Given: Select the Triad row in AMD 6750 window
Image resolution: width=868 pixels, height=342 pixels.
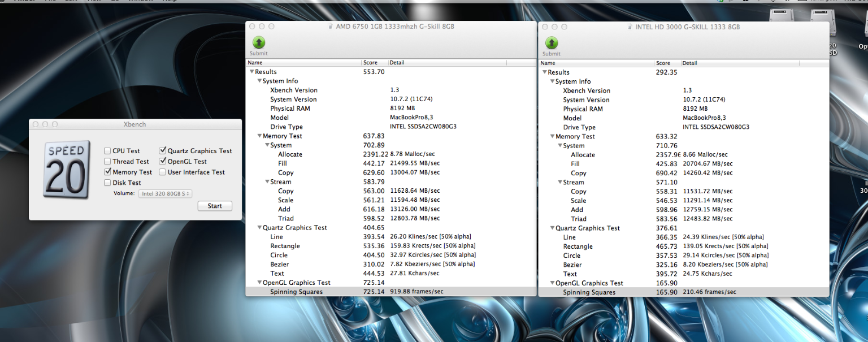Looking at the screenshot, I should click(391, 218).
